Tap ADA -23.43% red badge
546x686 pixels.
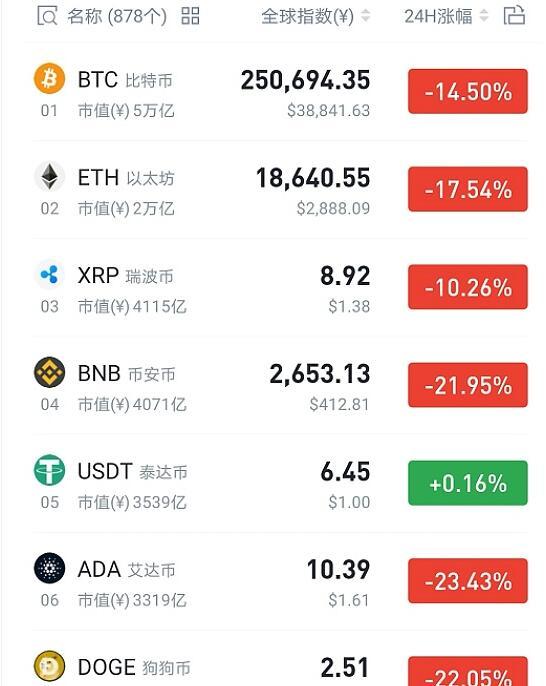(x=468, y=581)
